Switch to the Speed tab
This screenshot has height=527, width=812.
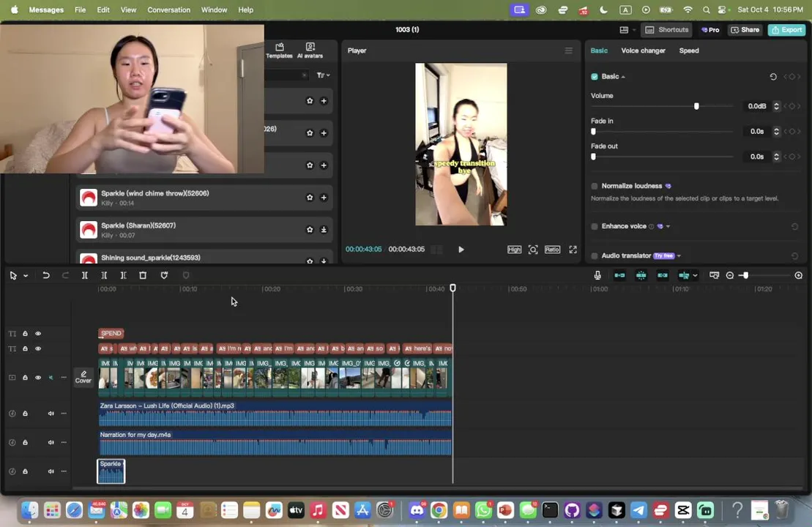click(x=689, y=51)
